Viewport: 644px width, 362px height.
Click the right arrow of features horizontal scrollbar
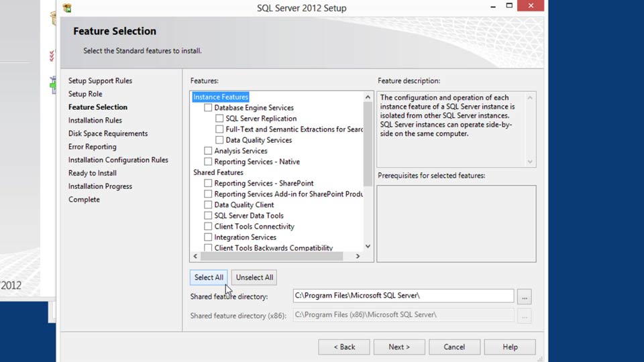pos(358,256)
